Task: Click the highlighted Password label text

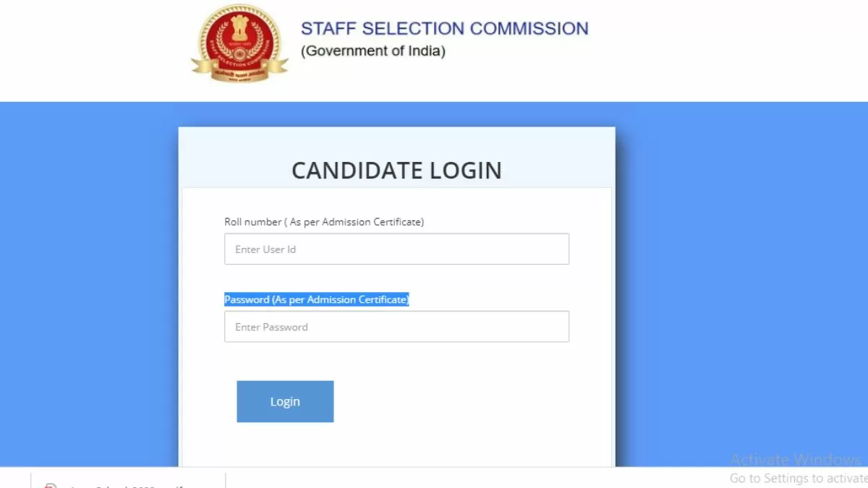Action: tap(316, 299)
